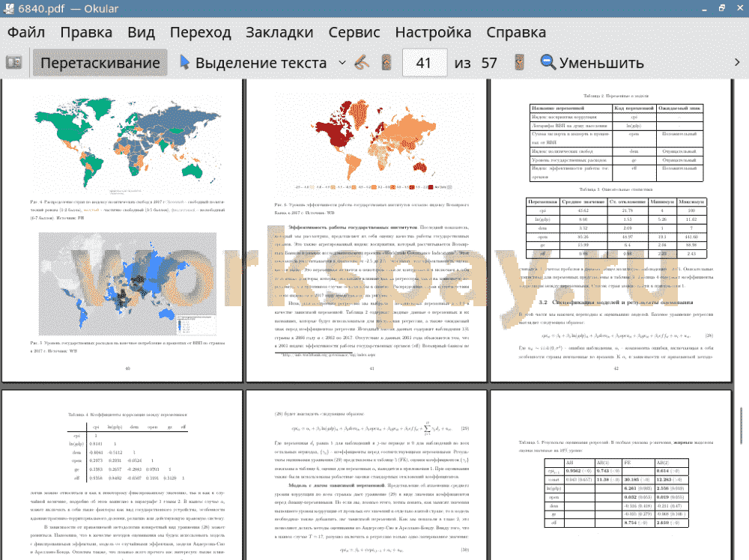Viewport: 749px width, 560px height.
Task: Click the heading 'Эффективность работы государственных институтов'
Action: tap(353, 228)
